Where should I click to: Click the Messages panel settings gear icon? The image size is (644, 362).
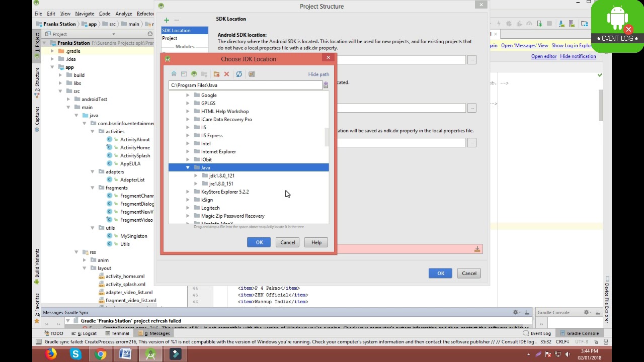coord(516,312)
